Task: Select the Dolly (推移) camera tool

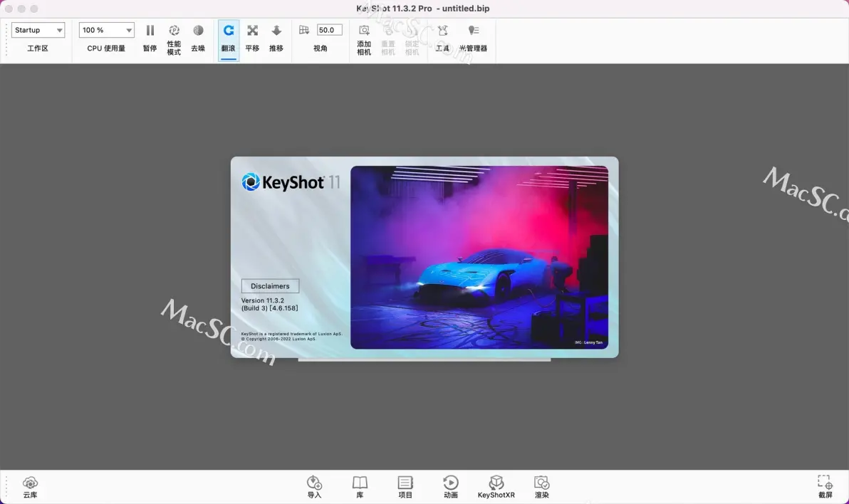Action: click(x=276, y=37)
